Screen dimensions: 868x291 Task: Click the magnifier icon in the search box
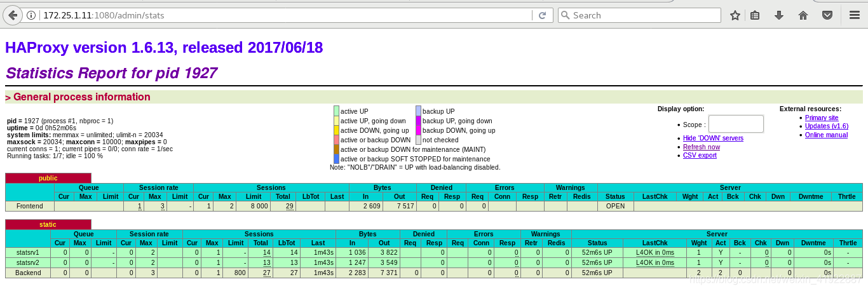pyautogui.click(x=565, y=15)
